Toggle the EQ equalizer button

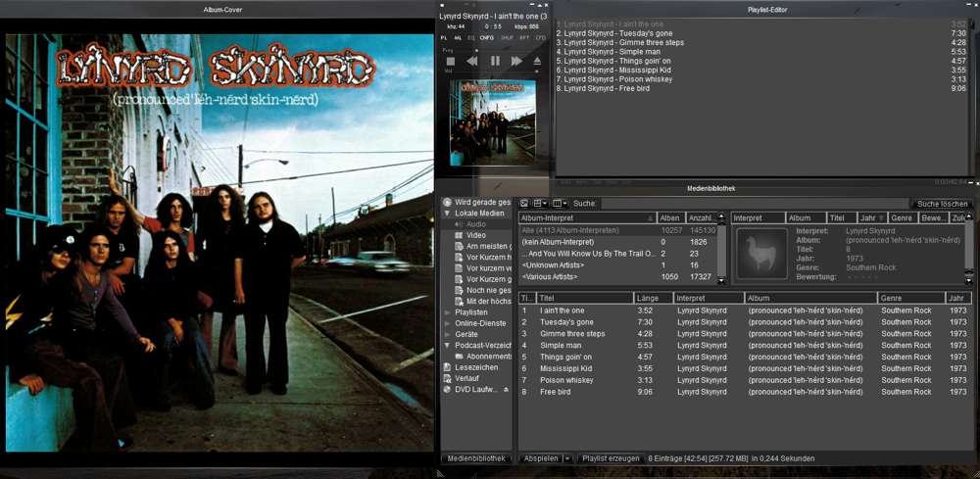coord(470,37)
